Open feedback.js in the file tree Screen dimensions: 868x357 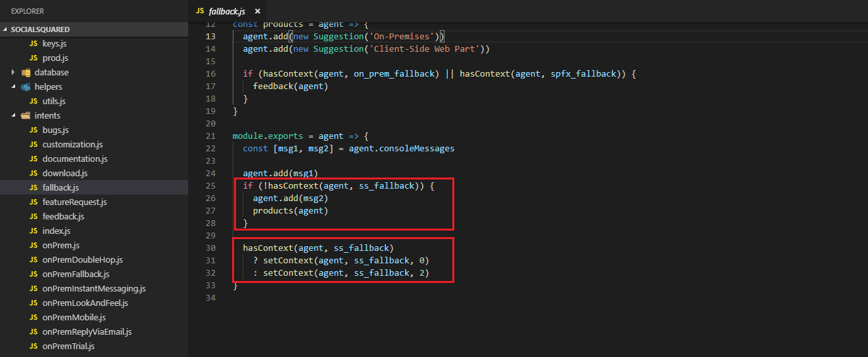click(63, 217)
